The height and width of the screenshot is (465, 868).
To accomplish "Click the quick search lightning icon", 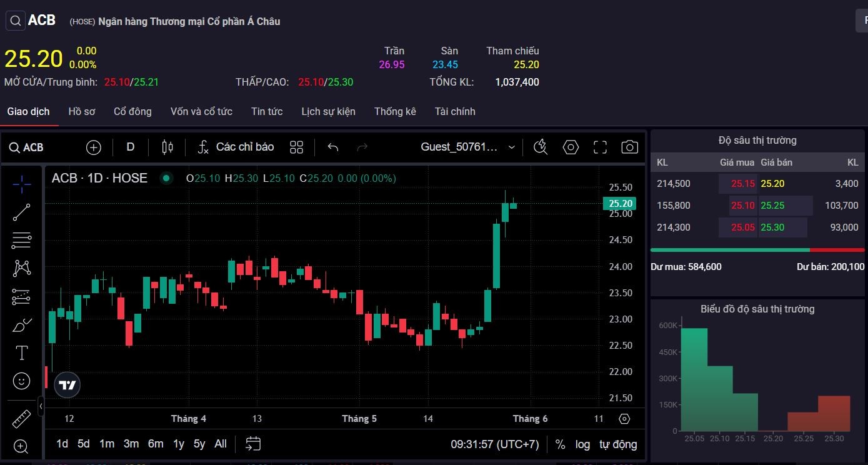I will [541, 147].
